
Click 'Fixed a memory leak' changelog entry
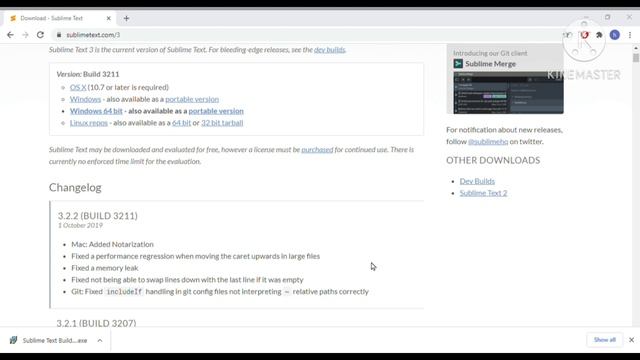pyautogui.click(x=105, y=268)
